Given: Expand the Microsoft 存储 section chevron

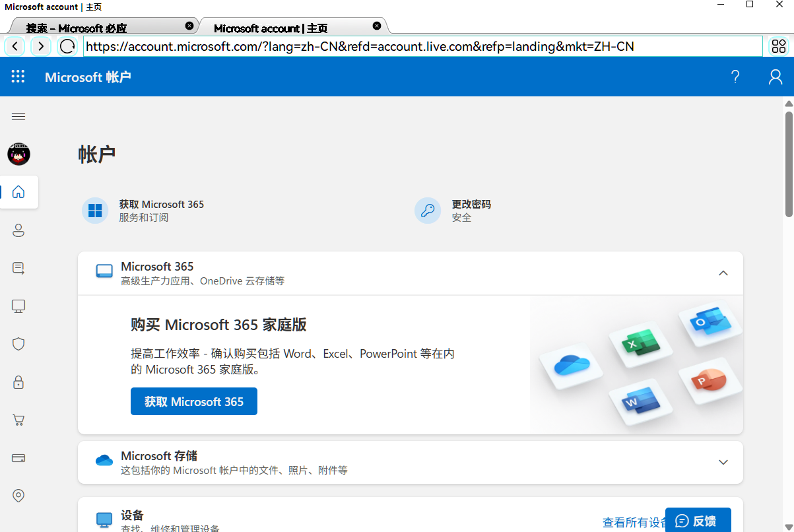Looking at the screenshot, I should [x=723, y=462].
